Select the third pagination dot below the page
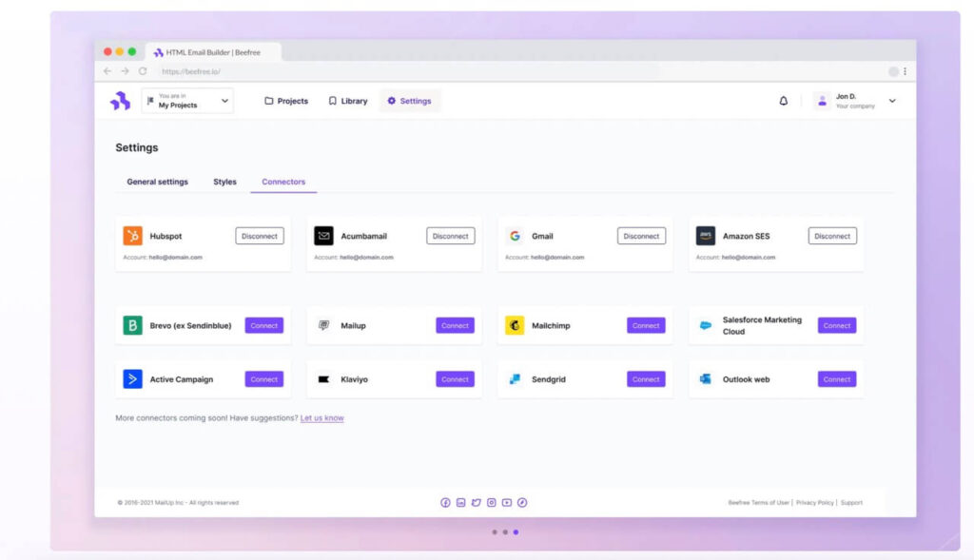974x560 pixels. (516, 532)
